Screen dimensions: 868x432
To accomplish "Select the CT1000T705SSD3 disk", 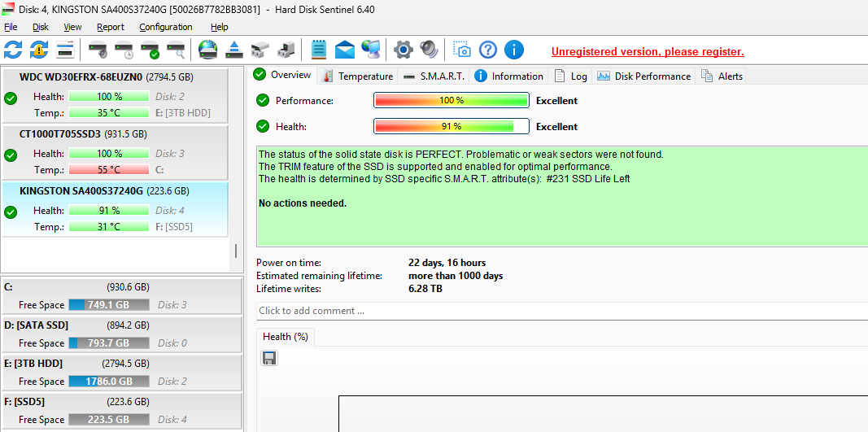I will coord(115,152).
